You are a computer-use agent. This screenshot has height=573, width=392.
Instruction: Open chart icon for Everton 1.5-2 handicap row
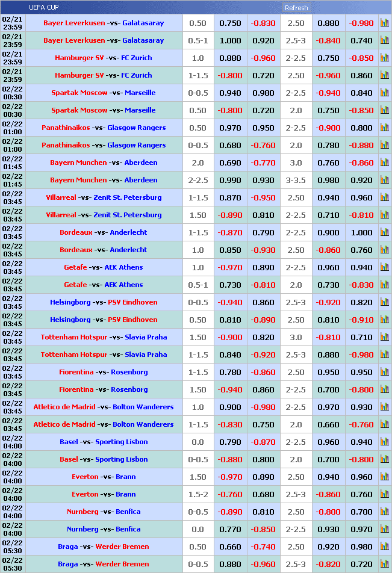tap(385, 494)
